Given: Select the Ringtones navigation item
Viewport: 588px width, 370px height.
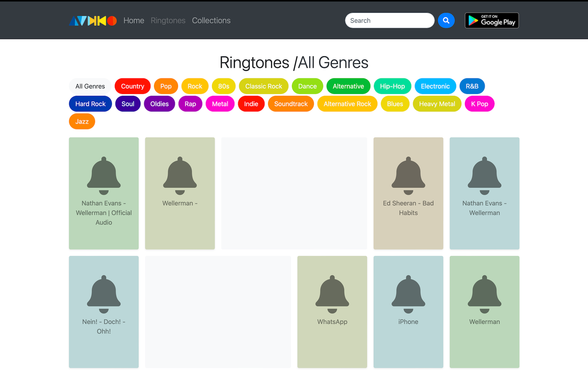Looking at the screenshot, I should 168,20.
